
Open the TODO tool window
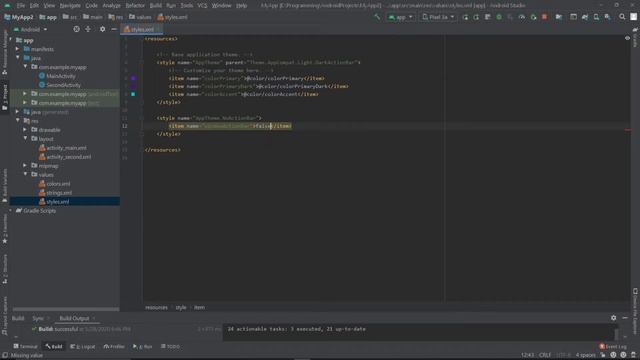click(x=170, y=347)
